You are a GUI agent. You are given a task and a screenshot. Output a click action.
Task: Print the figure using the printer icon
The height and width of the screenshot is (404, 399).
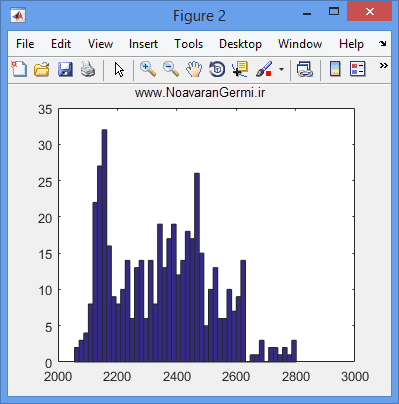click(x=88, y=69)
